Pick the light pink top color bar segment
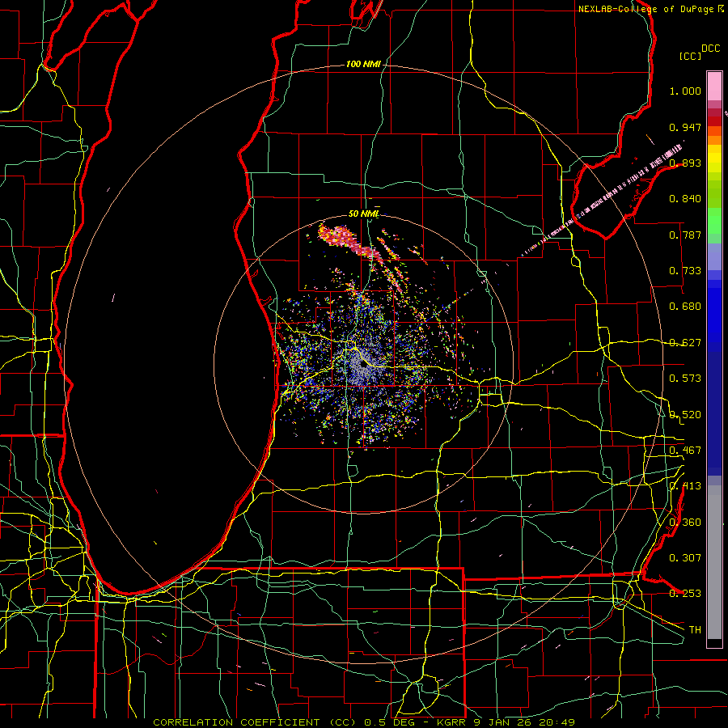Screen dimensions: 728x728 click(714, 86)
